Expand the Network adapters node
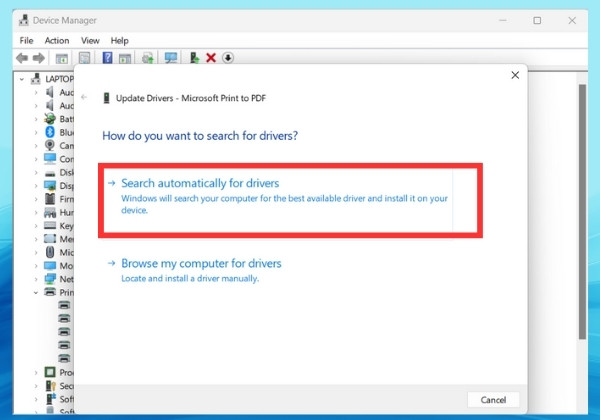Screen dimensions: 600x420 [36, 279]
